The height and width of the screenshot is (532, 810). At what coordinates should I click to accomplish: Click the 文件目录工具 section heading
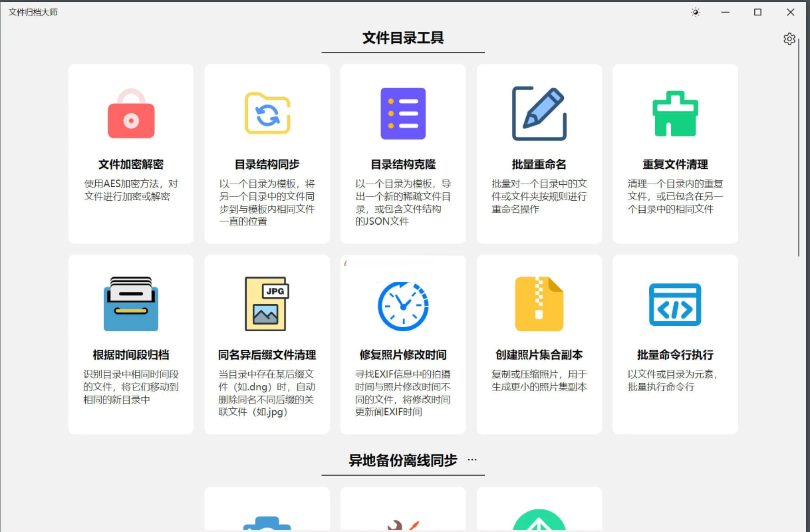point(403,38)
